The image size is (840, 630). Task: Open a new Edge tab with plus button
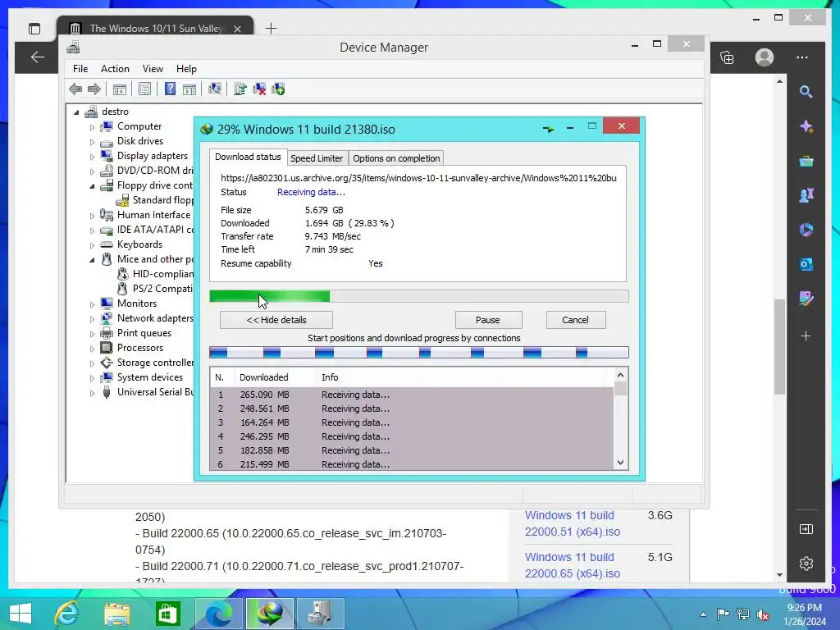tap(271, 29)
